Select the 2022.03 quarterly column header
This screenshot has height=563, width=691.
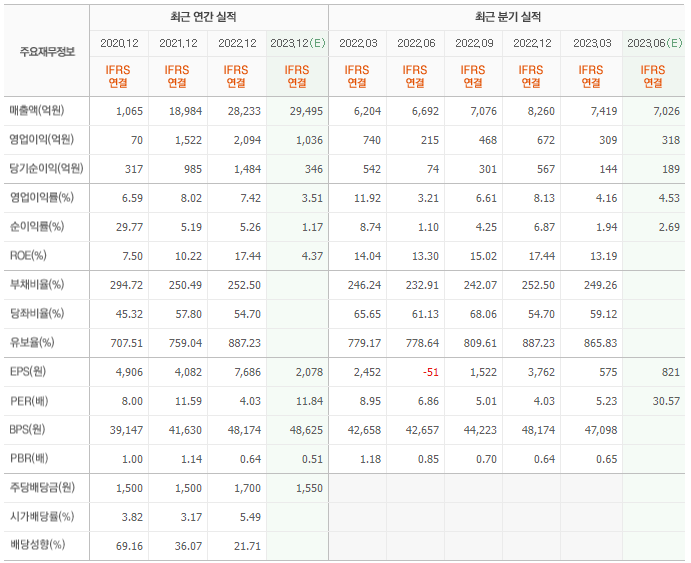tap(358, 43)
